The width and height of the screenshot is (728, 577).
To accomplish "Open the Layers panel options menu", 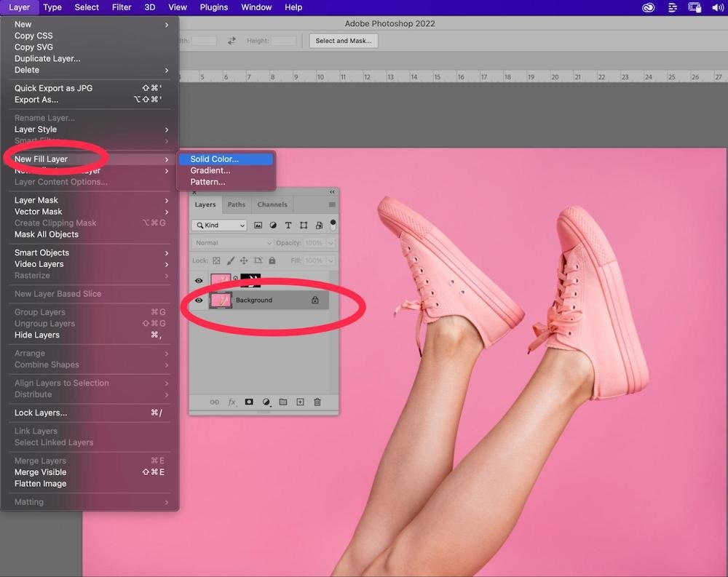I will pos(332,204).
